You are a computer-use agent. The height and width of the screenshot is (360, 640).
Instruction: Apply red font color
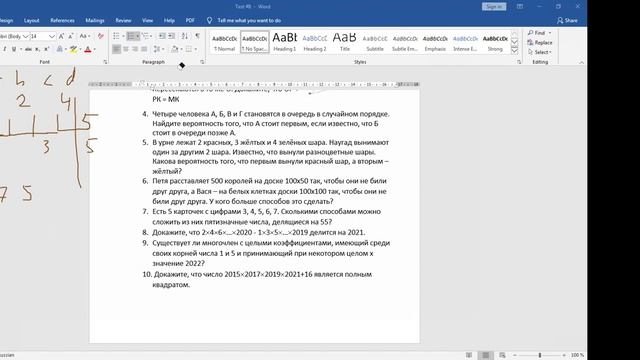coord(87,49)
